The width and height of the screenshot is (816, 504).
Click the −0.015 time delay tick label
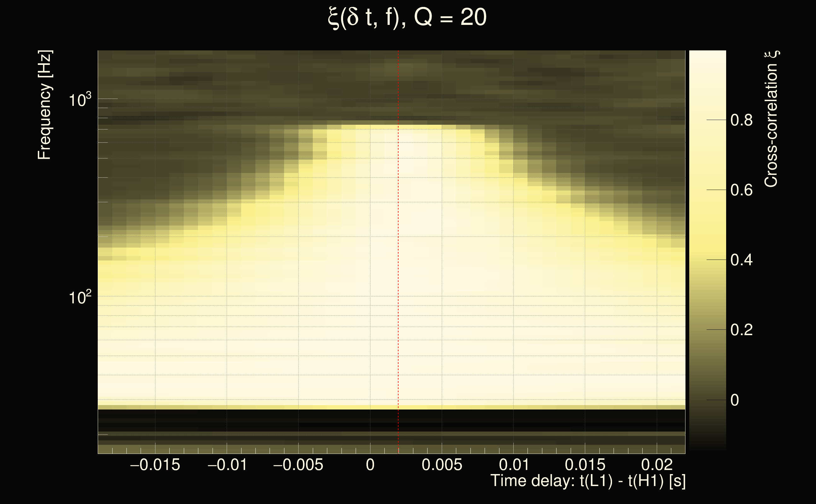pyautogui.click(x=155, y=465)
